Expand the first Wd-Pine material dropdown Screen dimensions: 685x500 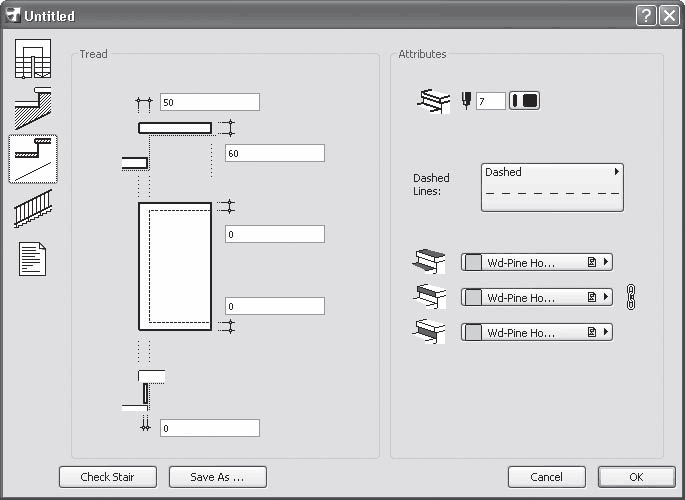point(536,262)
